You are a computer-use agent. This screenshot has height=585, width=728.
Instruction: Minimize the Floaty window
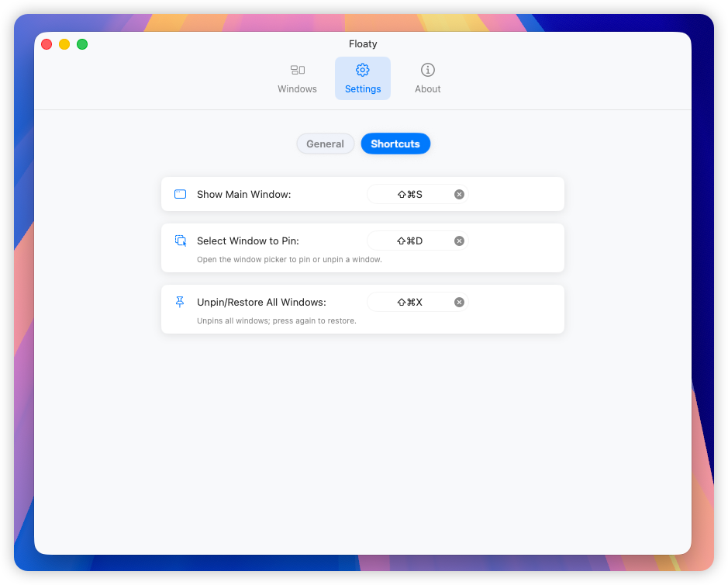tap(64, 44)
